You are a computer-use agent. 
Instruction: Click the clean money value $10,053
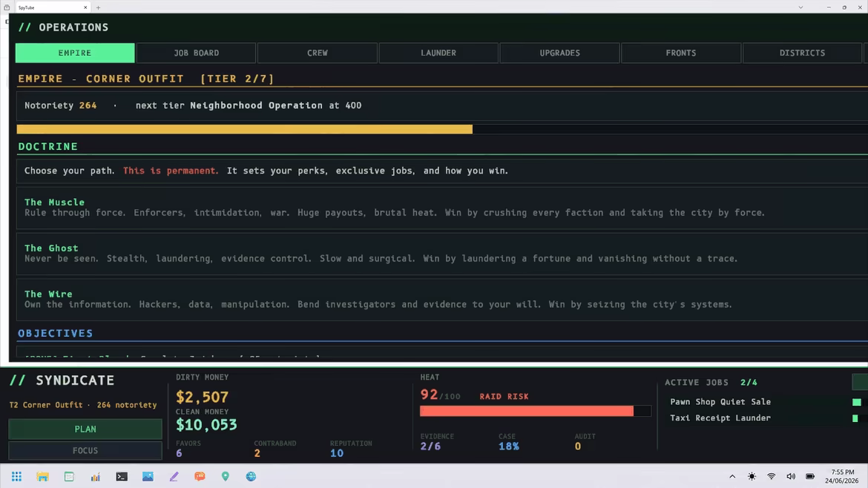tap(206, 425)
